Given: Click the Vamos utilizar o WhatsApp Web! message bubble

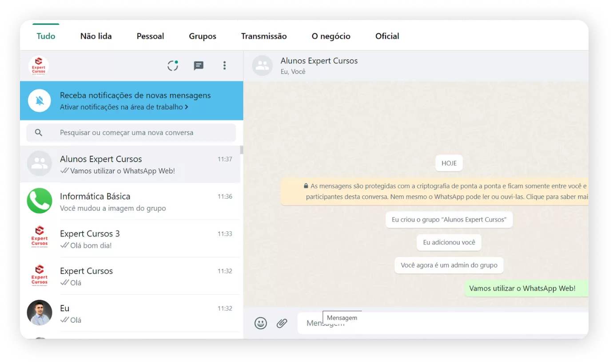Looking at the screenshot, I should coord(526,289).
